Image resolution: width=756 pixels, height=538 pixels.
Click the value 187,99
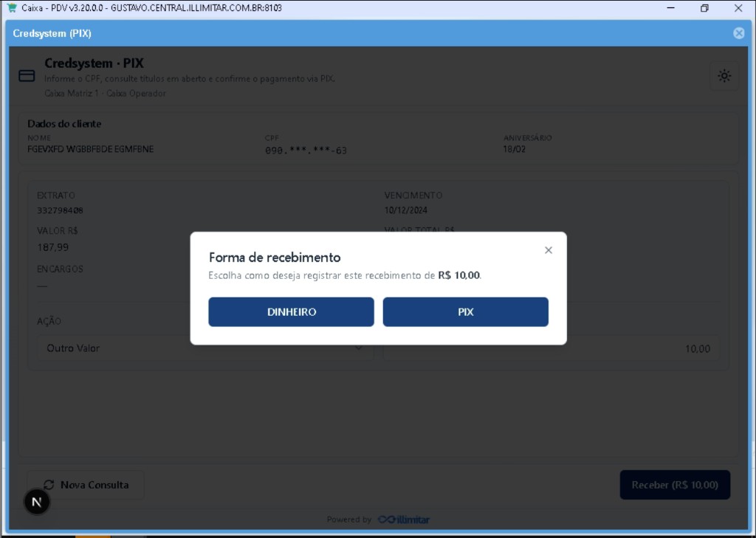pyautogui.click(x=53, y=247)
